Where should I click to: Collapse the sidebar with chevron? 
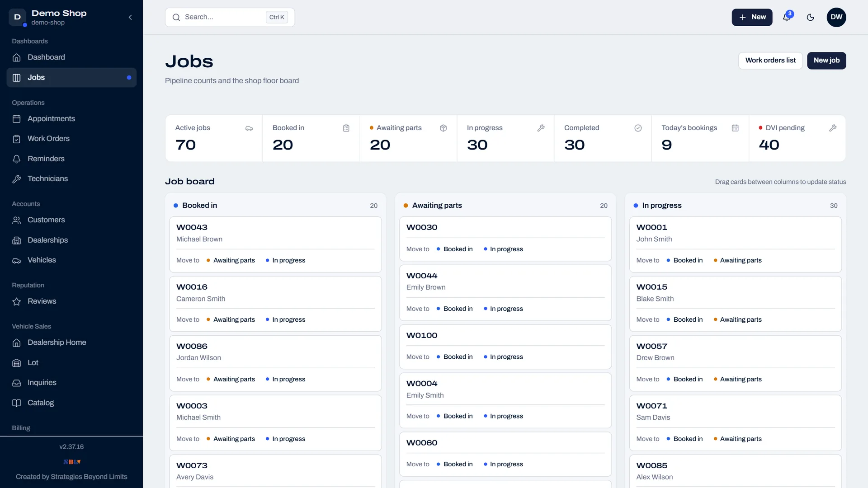(130, 17)
